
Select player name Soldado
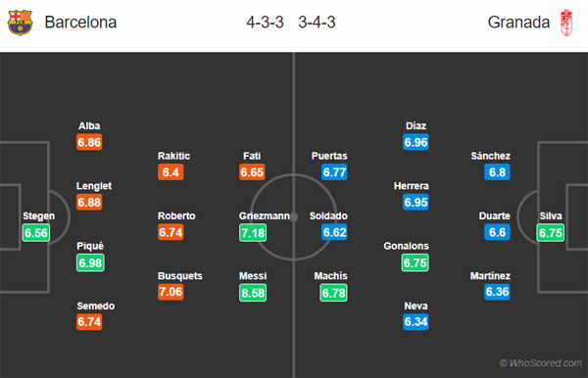point(328,215)
